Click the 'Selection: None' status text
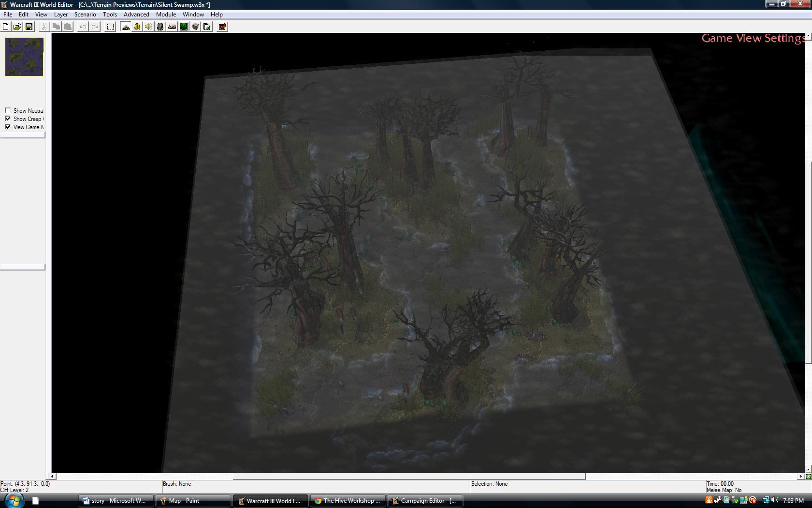This screenshot has height=508, width=812. point(490,484)
